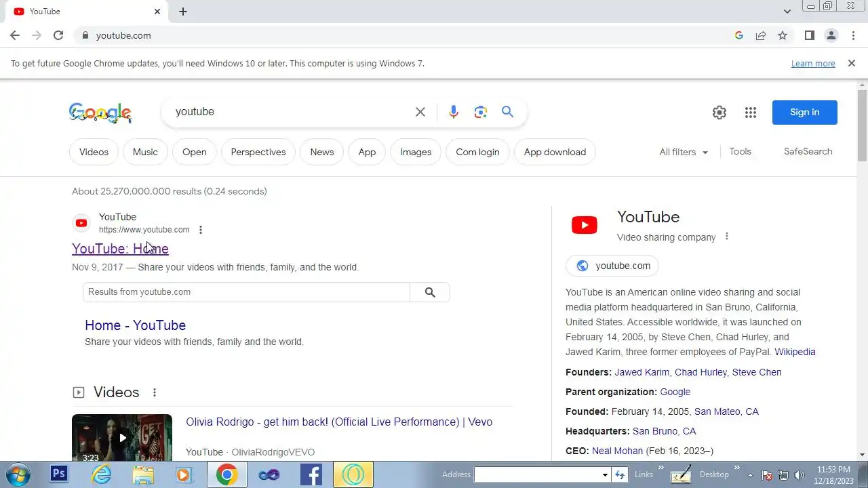This screenshot has width=868, height=488.
Task: Open the Chrome three-dot menu
Action: [853, 35]
